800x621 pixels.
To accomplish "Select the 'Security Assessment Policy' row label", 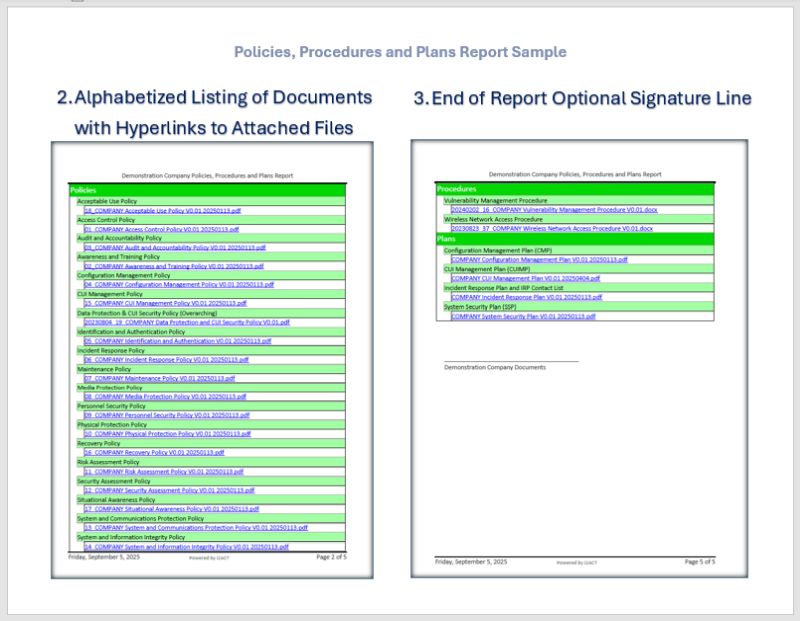I will (x=114, y=481).
